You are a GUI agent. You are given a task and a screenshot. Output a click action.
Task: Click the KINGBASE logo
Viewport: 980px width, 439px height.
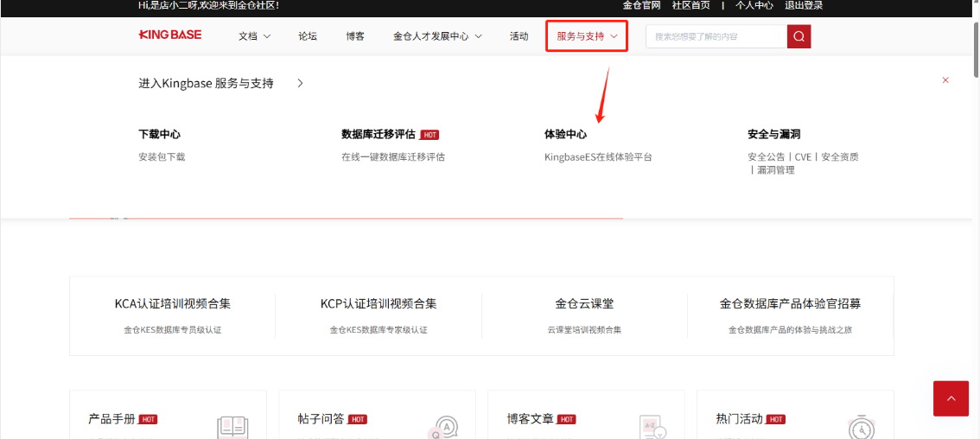170,35
